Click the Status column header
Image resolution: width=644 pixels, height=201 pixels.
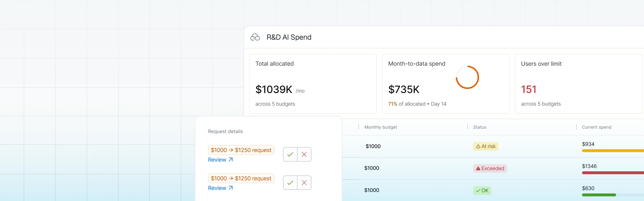point(479,127)
